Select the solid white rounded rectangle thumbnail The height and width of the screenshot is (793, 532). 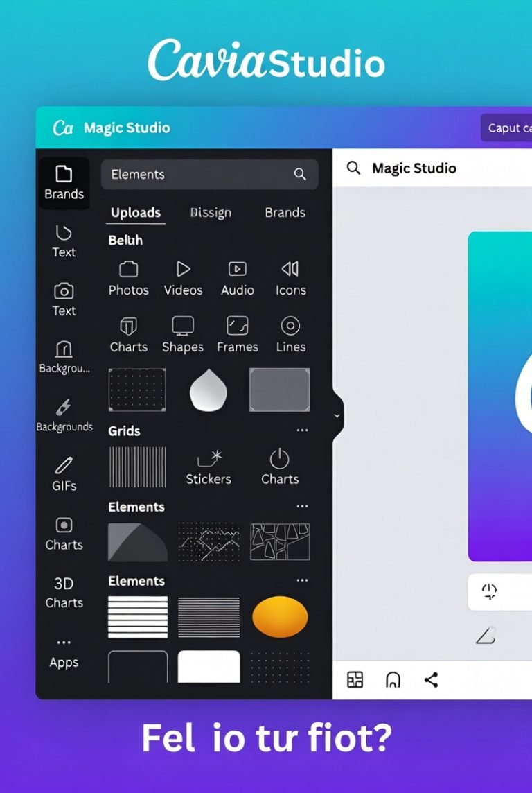[x=209, y=667]
